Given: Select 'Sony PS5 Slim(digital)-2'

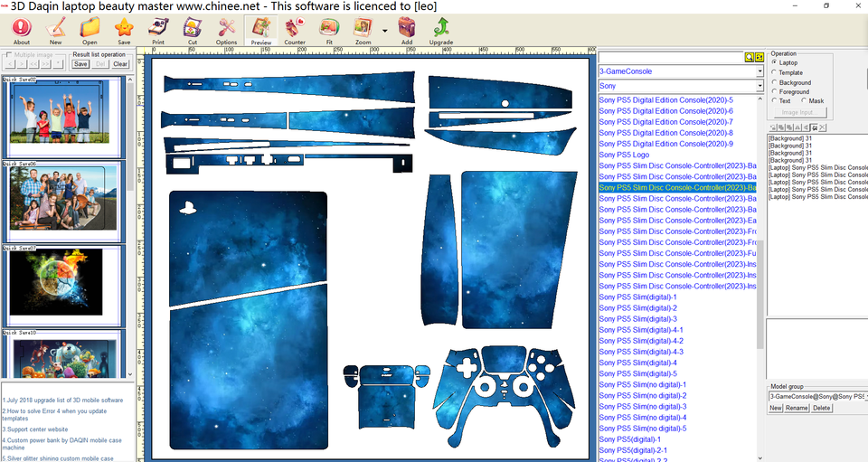Looking at the screenshot, I should pyautogui.click(x=637, y=308).
